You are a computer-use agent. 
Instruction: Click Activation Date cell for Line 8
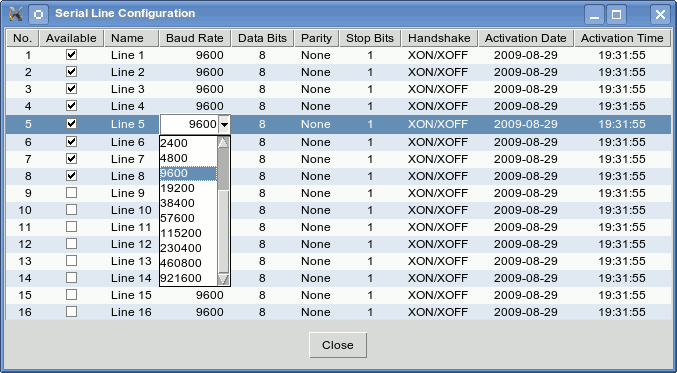(525, 176)
